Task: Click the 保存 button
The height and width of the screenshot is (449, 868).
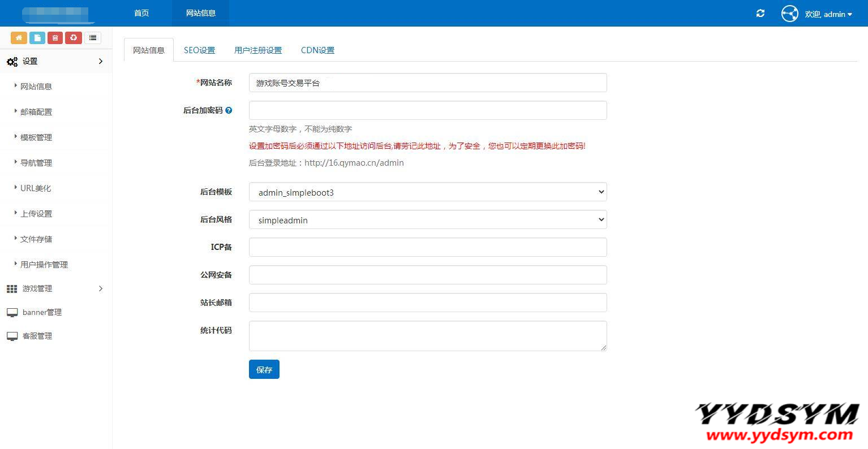Action: coord(264,369)
